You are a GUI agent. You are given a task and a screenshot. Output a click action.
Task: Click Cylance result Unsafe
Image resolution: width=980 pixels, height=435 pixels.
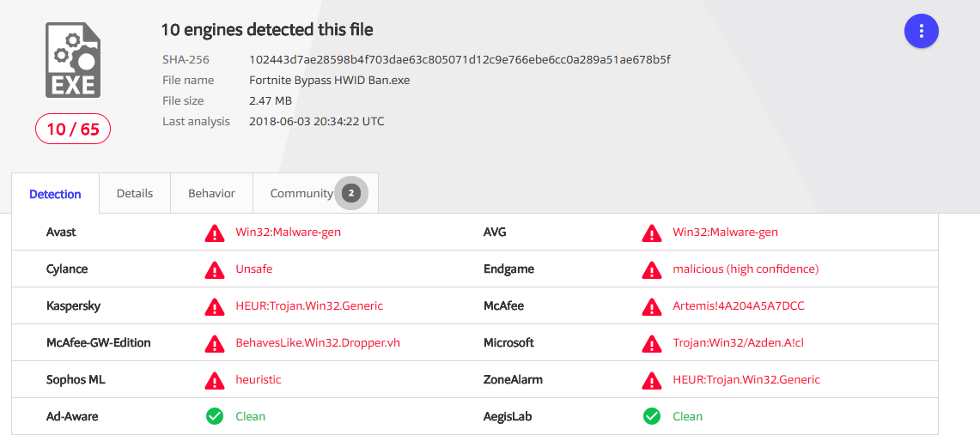tap(253, 269)
